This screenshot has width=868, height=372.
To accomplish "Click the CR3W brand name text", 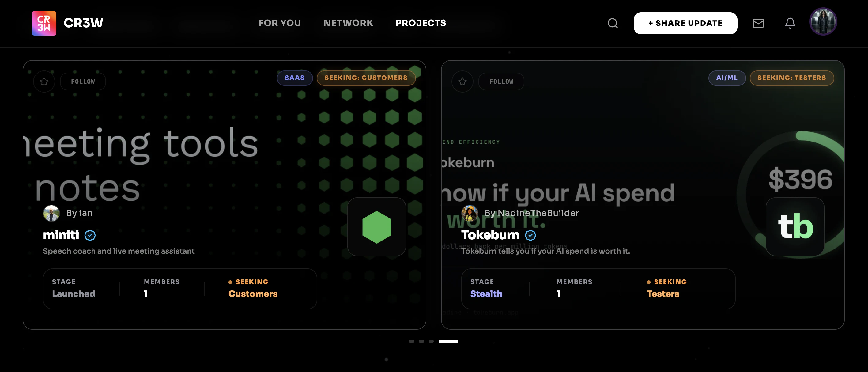I will pyautogui.click(x=84, y=23).
